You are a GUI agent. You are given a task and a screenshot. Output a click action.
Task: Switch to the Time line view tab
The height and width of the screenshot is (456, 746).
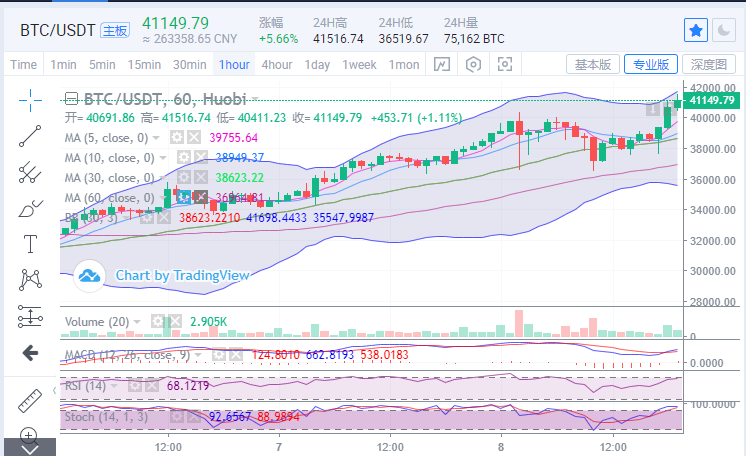coord(23,64)
